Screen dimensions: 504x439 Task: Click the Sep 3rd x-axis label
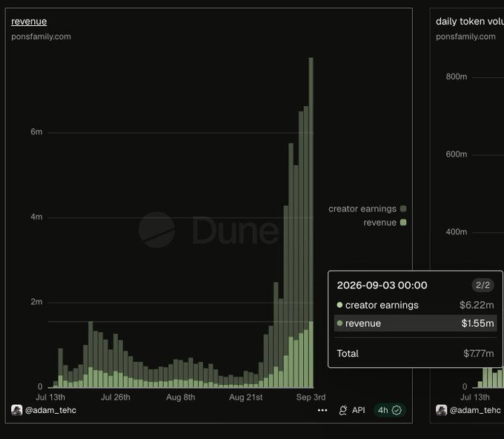(x=311, y=397)
